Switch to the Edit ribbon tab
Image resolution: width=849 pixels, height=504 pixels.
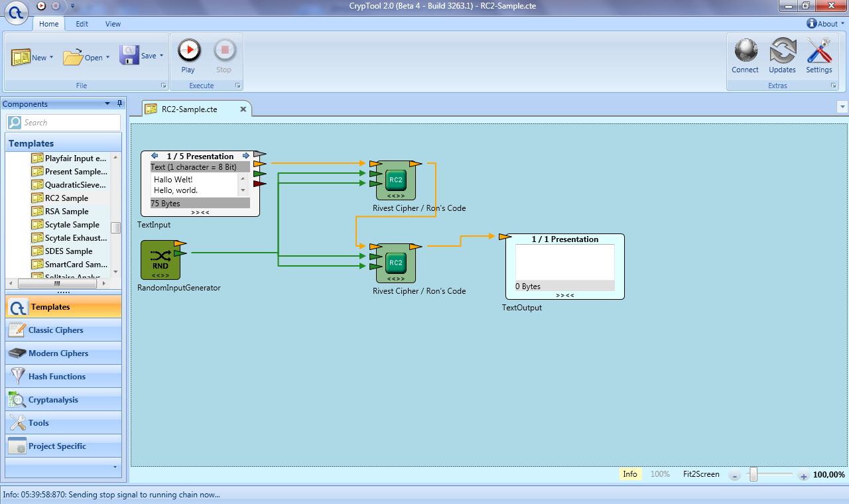coord(82,24)
